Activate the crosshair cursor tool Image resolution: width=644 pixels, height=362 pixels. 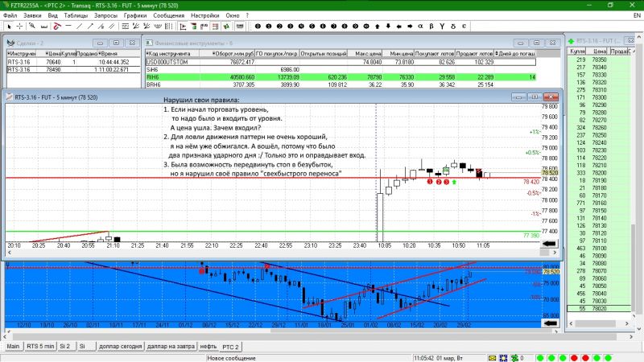click(x=19, y=27)
